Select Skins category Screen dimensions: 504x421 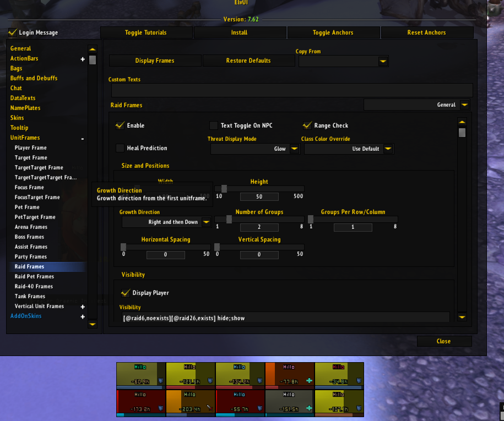pyautogui.click(x=17, y=118)
